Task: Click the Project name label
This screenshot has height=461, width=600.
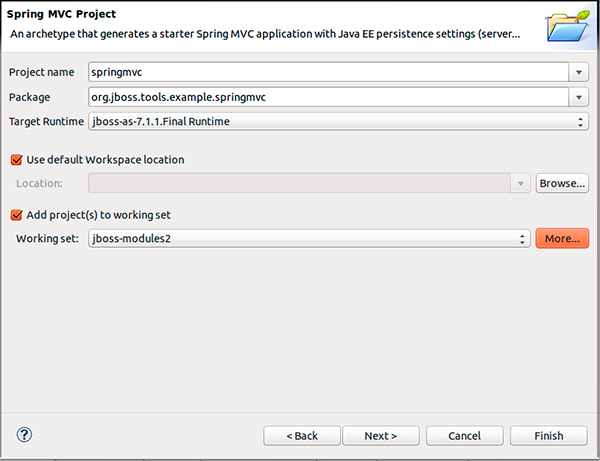Action: [42, 72]
